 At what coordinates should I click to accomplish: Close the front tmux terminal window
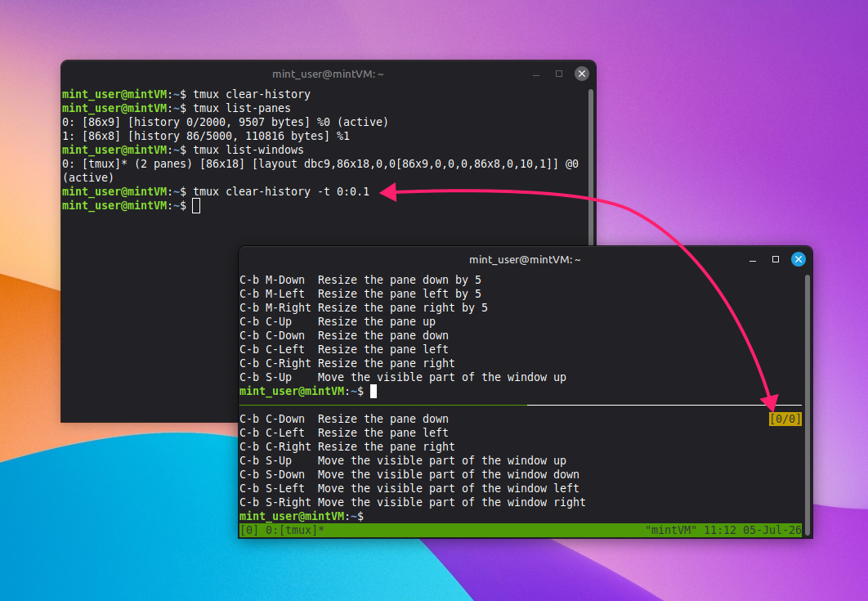(799, 259)
